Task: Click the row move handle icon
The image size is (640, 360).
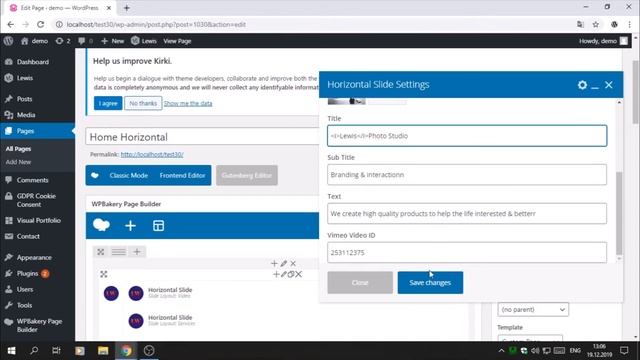Action: tap(101, 252)
